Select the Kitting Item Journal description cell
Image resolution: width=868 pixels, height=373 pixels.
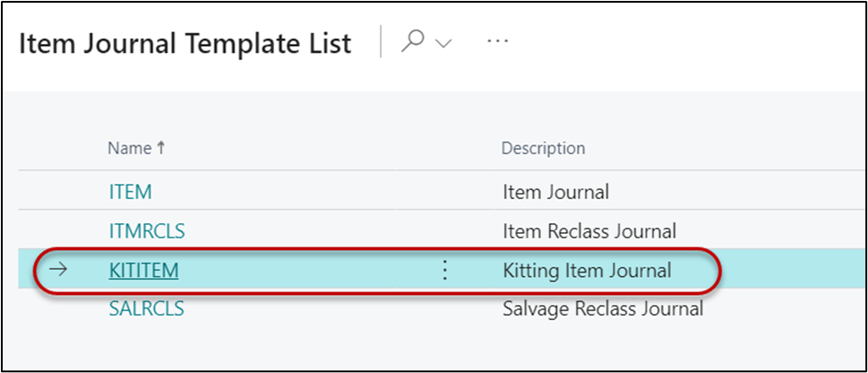pos(587,270)
